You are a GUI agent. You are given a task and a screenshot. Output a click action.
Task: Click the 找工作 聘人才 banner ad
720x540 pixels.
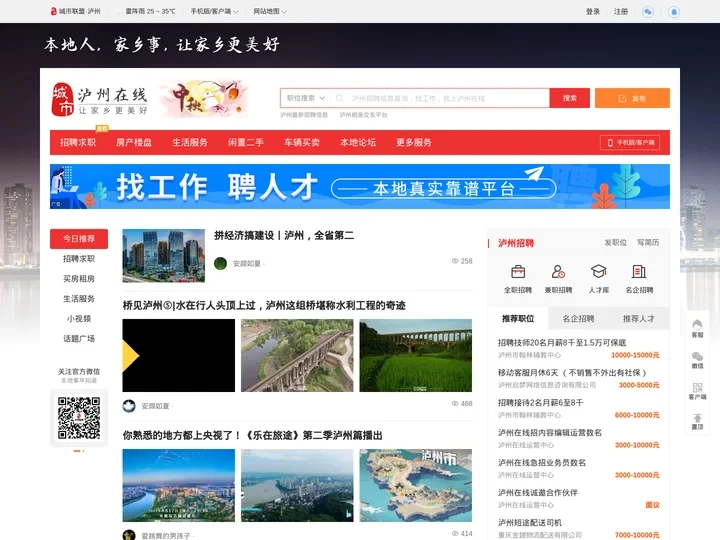point(360,186)
